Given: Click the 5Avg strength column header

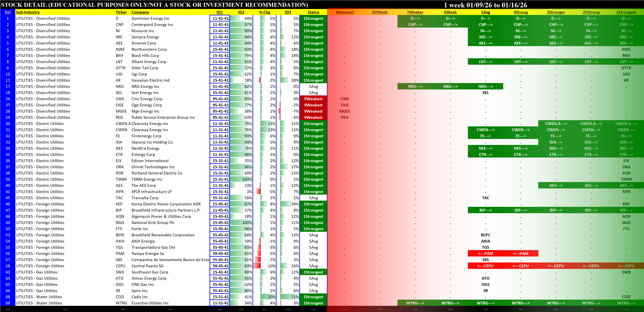Looking at the screenshot, I should [485, 12].
